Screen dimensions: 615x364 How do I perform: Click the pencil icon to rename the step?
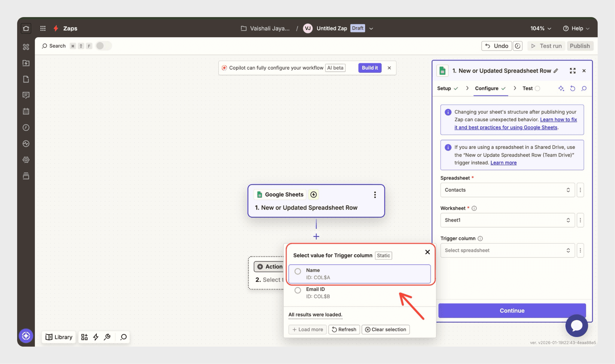(x=556, y=71)
